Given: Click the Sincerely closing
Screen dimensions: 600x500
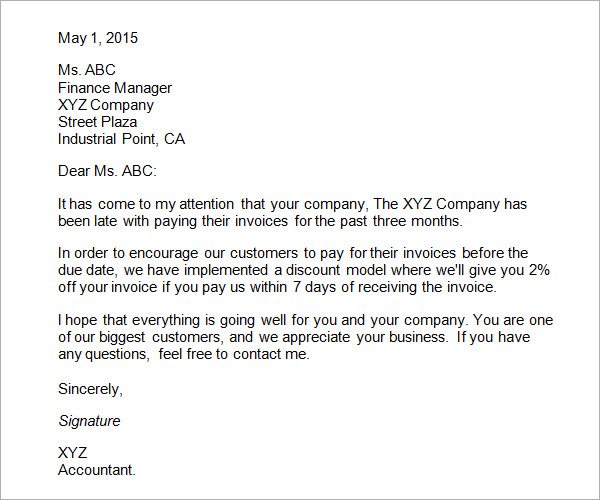Looking at the screenshot, I should tap(90, 389).
